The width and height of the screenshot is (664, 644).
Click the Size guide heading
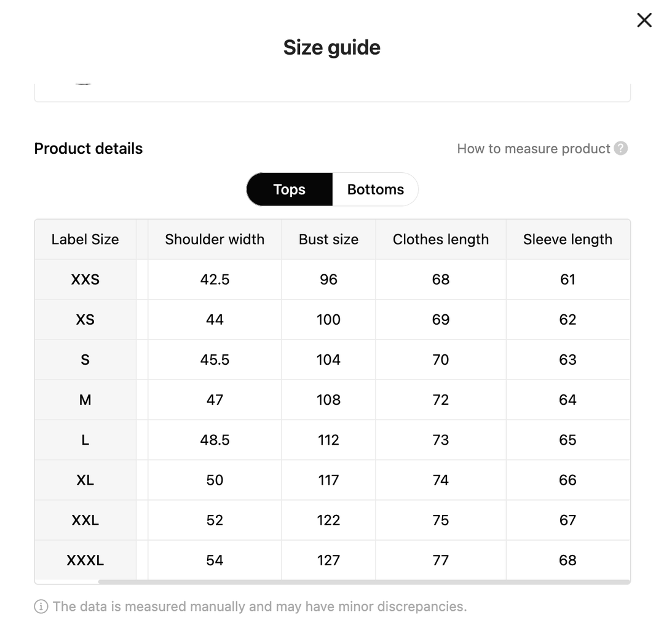pos(332,47)
